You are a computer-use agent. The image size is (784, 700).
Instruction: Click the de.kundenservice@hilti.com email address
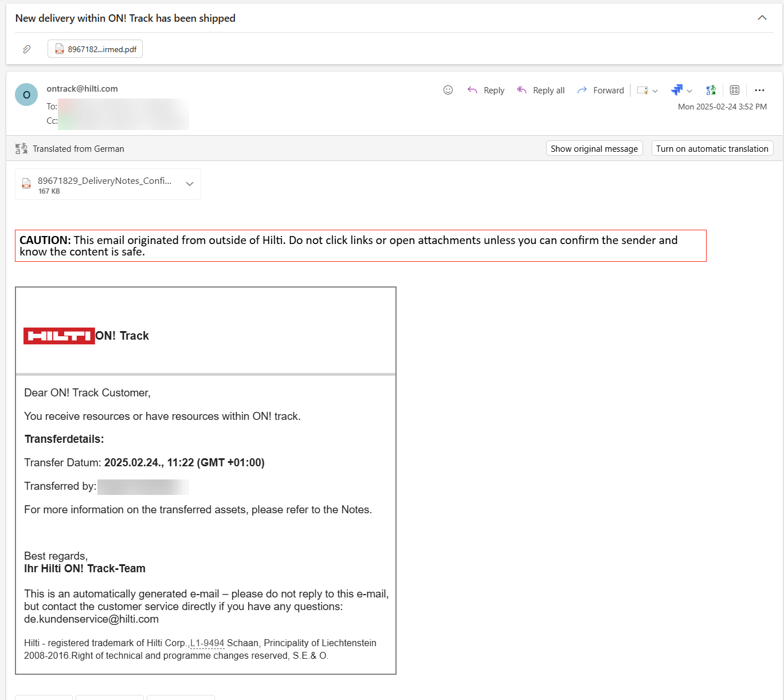91,619
